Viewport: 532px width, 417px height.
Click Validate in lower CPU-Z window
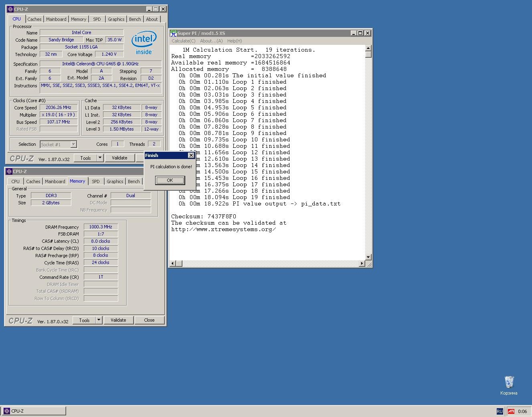point(118,320)
